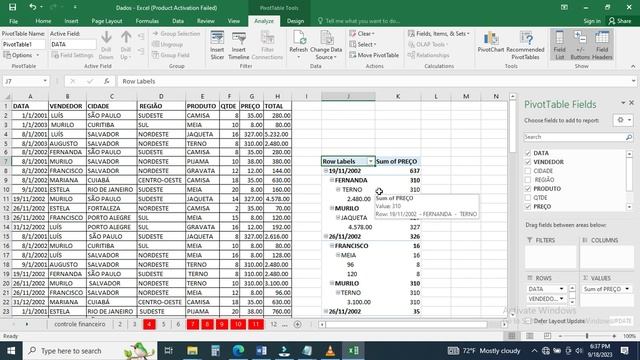Collapse the FRANCISCO pivot row
The height and width of the screenshot is (360, 640).
(332, 246)
